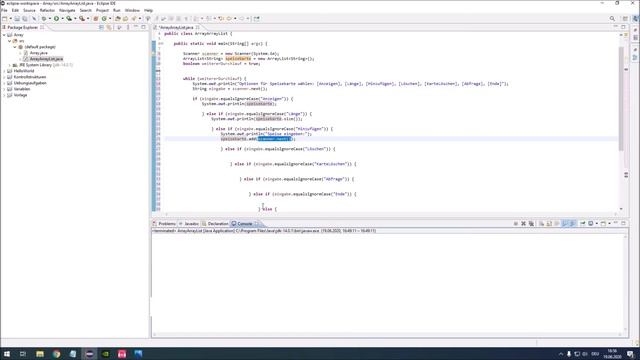
Task: Select Array.java in Package Explorer
Action: click(x=38, y=53)
